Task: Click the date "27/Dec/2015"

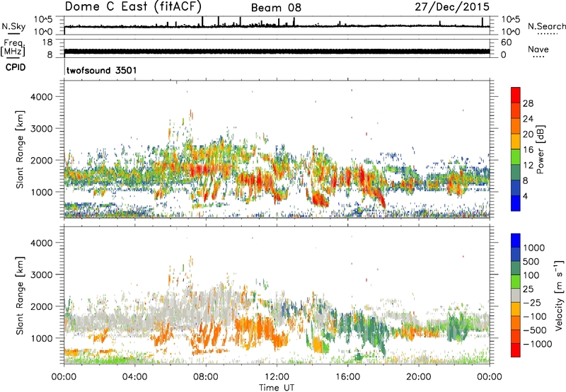Action: click(452, 7)
